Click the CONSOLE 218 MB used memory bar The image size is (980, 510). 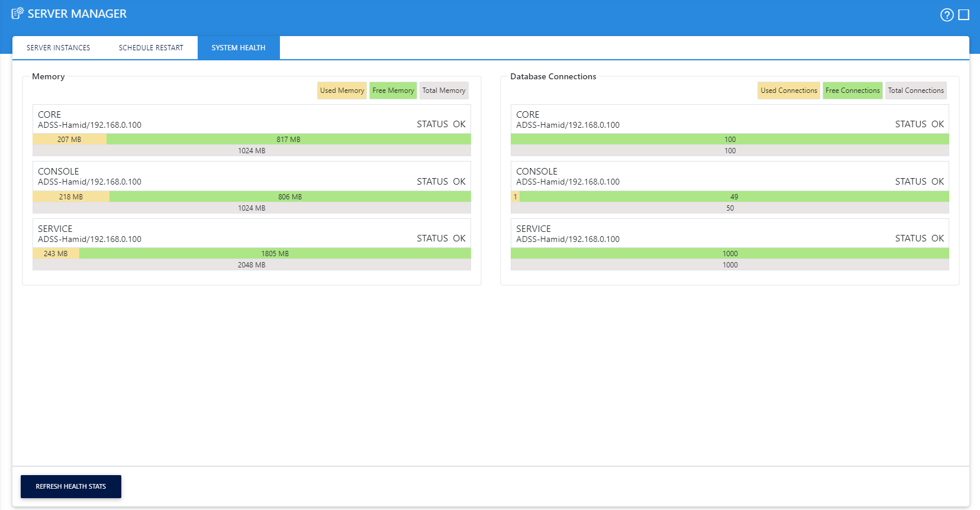(71, 197)
